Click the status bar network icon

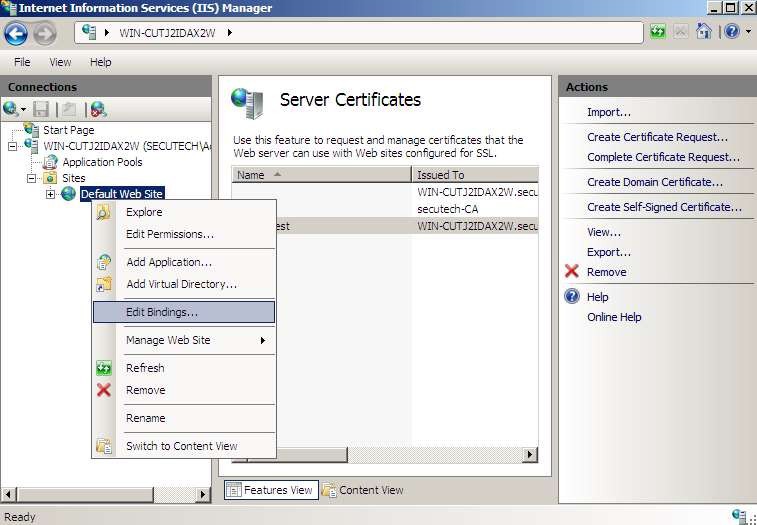click(x=739, y=515)
